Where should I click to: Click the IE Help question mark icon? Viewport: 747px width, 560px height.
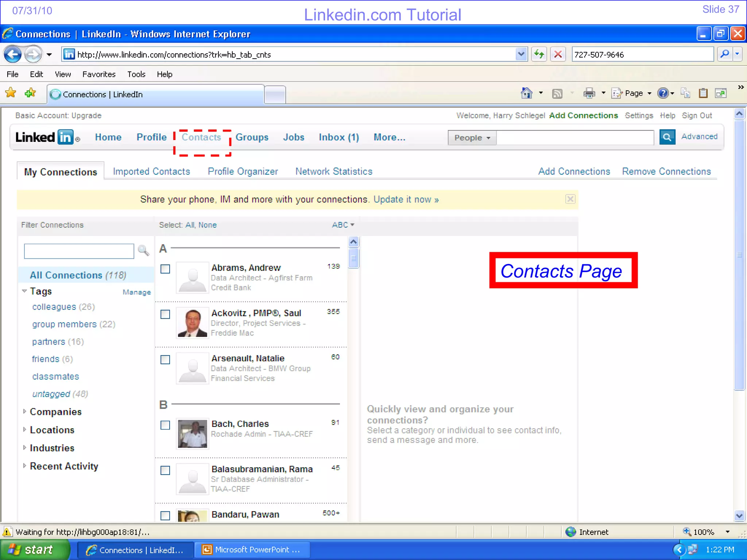pyautogui.click(x=663, y=93)
